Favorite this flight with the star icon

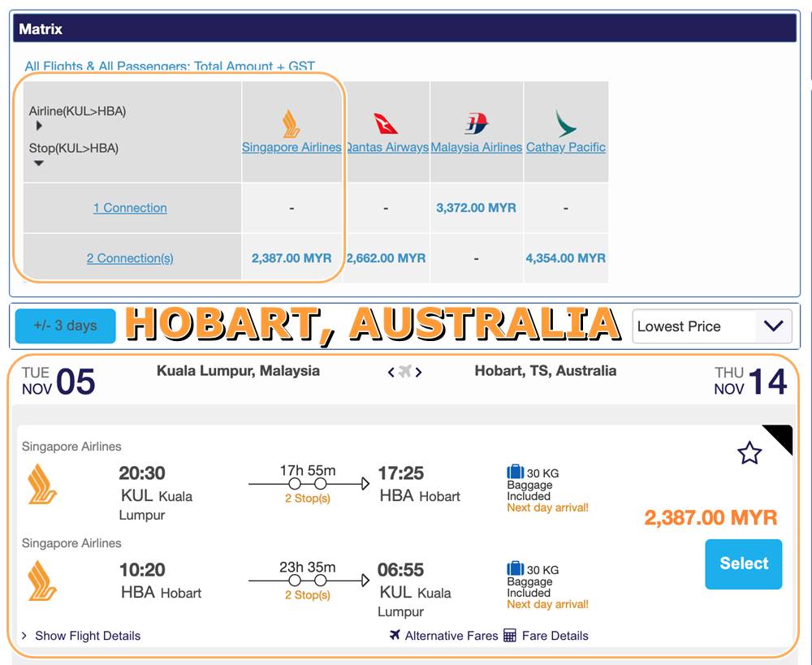click(x=749, y=453)
